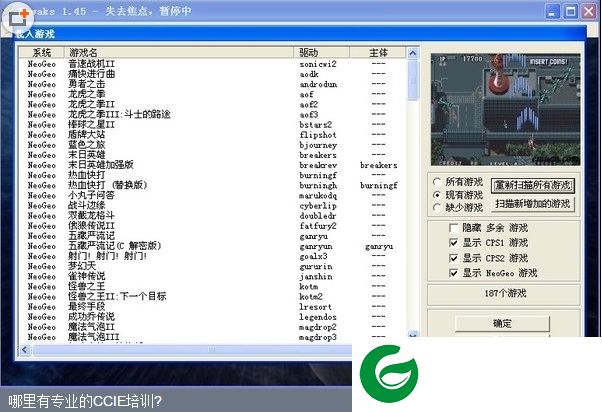Click the screenshot capture icon in the title bar corner
602x412 pixels.
pos(18,18)
